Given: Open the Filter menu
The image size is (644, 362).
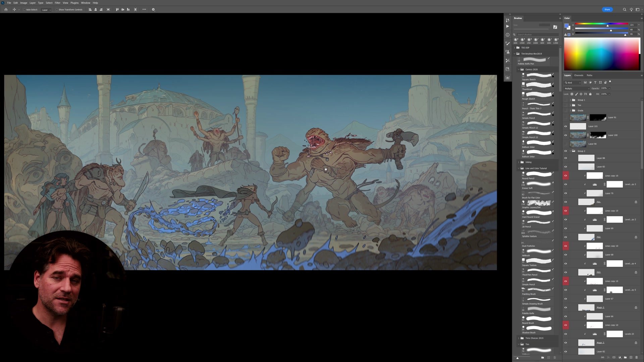Looking at the screenshot, I should click(57, 3).
